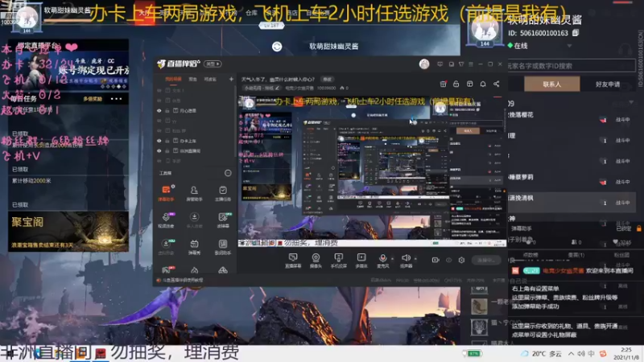
Task: Collapse the 工具箱 toolbox section
Action: point(228,173)
